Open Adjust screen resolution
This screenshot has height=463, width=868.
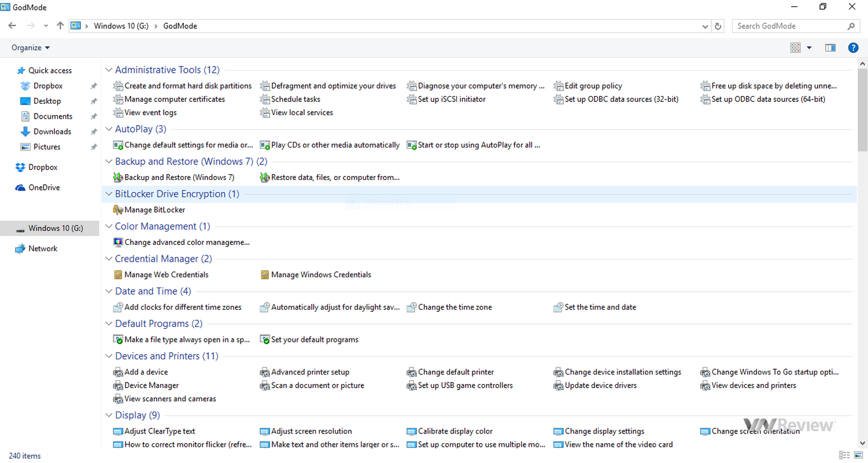coord(306,431)
